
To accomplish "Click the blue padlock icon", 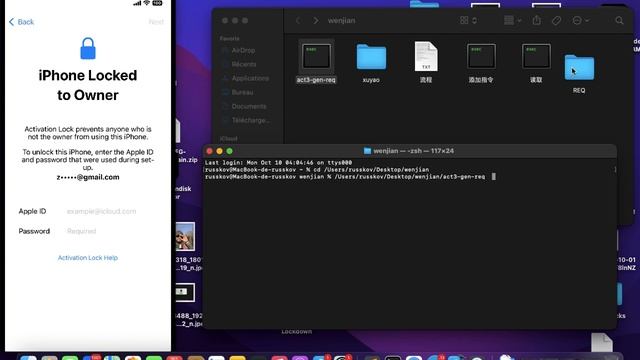I will [88, 49].
